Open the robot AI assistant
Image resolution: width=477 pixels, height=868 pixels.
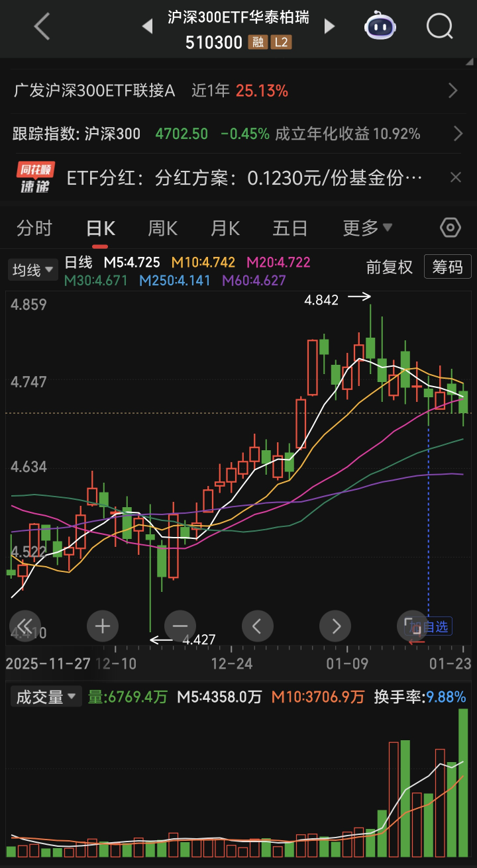pos(380,26)
